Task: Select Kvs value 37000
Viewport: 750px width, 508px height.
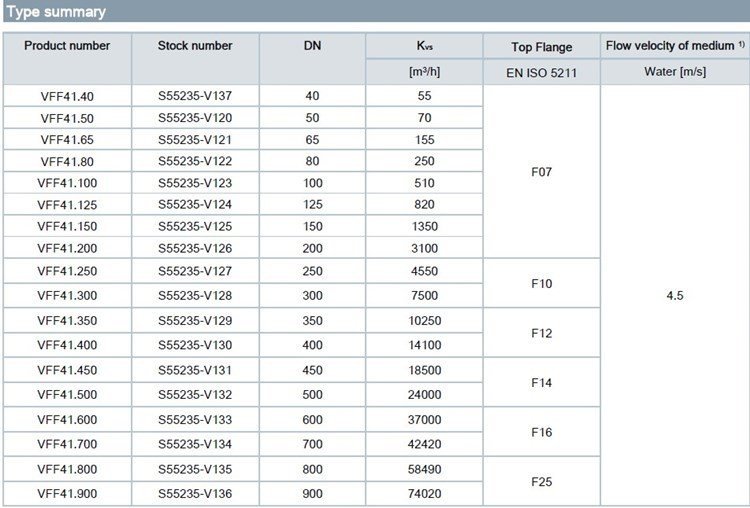Action: 424,420
